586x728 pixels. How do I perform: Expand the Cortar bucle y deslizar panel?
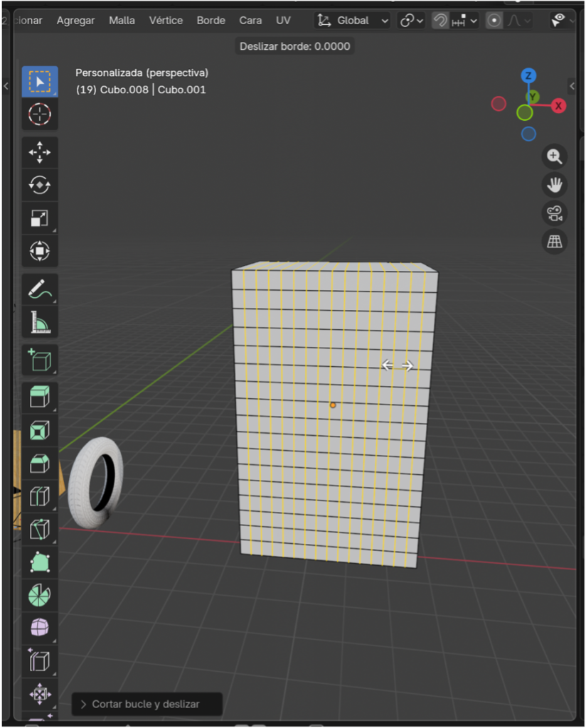click(146, 704)
